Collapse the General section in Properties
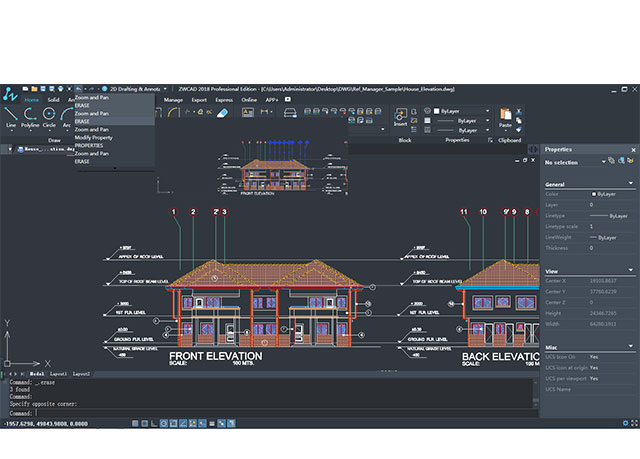 click(x=631, y=184)
